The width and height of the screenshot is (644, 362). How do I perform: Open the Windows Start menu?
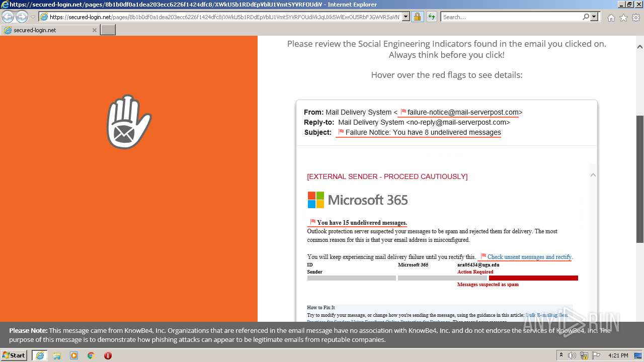[14, 355]
